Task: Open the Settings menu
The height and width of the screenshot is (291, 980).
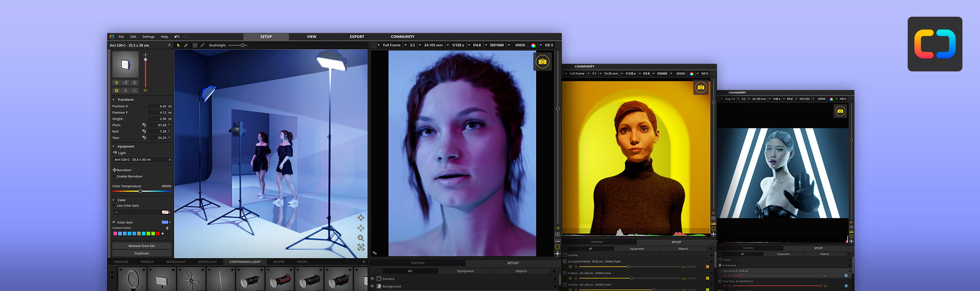Action: (148, 37)
